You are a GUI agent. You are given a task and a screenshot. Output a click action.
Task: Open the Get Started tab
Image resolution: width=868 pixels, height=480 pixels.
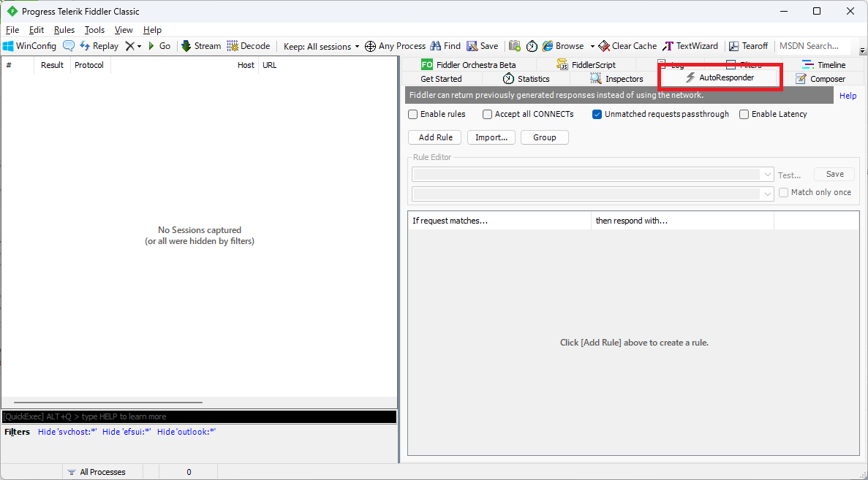[441, 79]
